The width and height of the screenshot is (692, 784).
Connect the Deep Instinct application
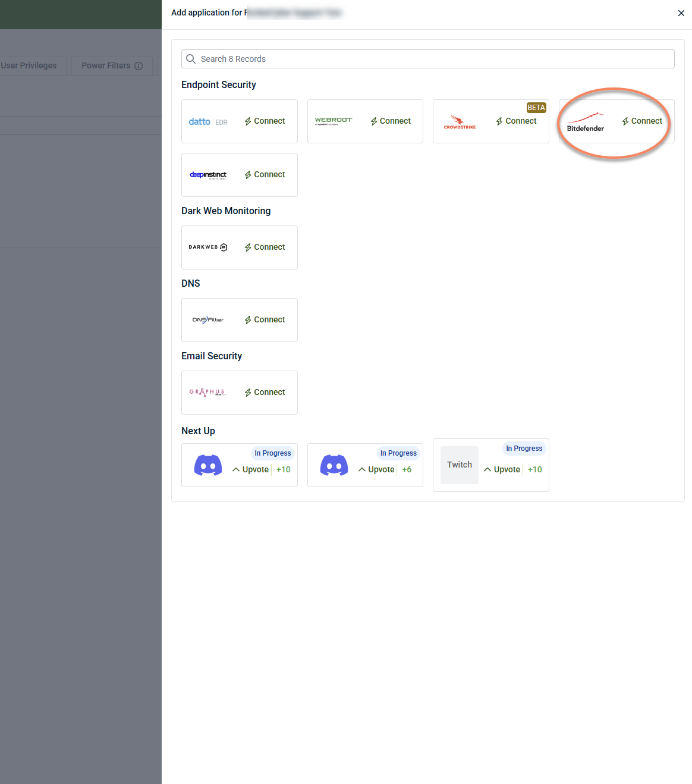(265, 175)
